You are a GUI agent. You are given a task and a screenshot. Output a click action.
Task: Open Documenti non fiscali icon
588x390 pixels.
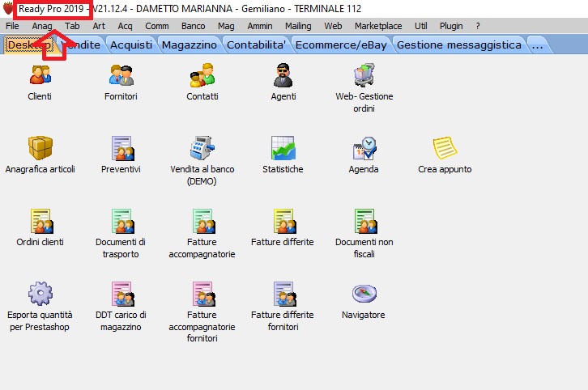pyautogui.click(x=365, y=221)
